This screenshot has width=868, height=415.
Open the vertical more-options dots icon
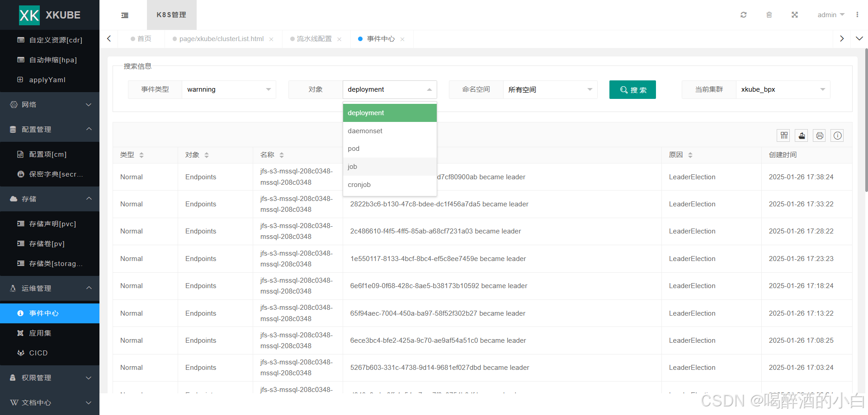(x=857, y=15)
